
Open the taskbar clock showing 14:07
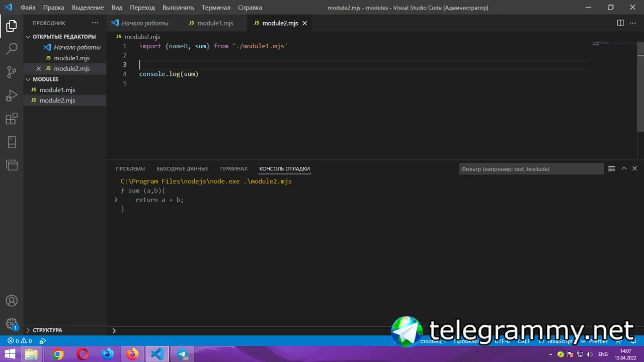click(625, 354)
